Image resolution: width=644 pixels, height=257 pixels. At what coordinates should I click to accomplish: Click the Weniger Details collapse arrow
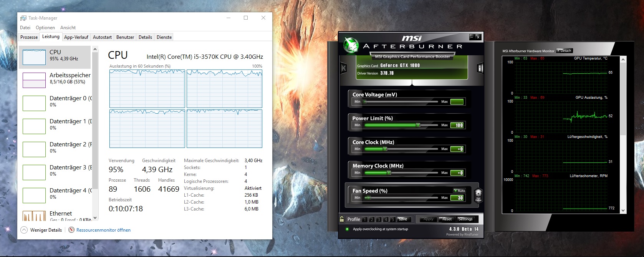click(24, 230)
